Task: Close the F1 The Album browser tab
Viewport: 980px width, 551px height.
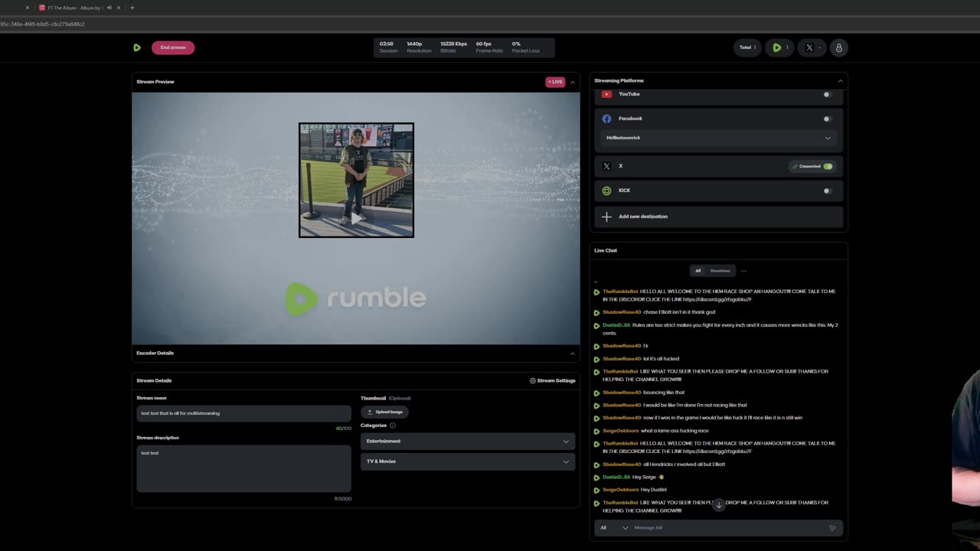Action: pyautogui.click(x=119, y=8)
